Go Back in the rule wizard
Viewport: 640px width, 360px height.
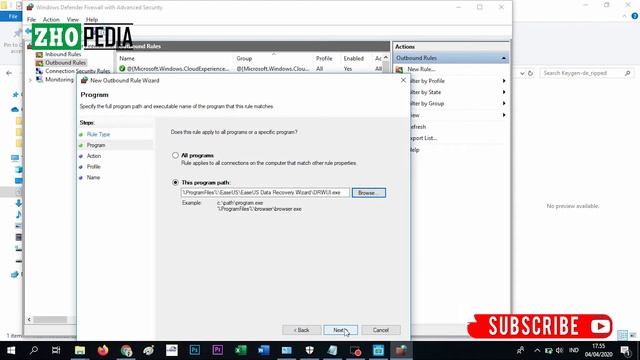click(x=302, y=330)
